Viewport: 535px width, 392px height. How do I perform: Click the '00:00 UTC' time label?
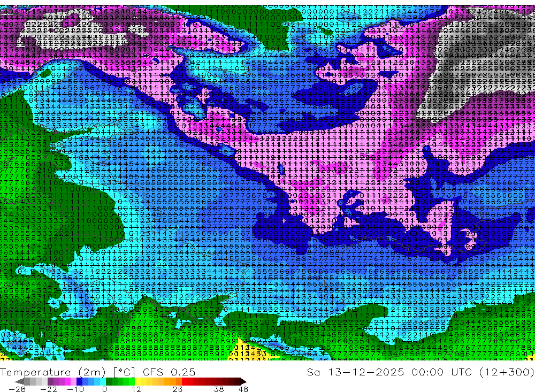[x=442, y=372]
